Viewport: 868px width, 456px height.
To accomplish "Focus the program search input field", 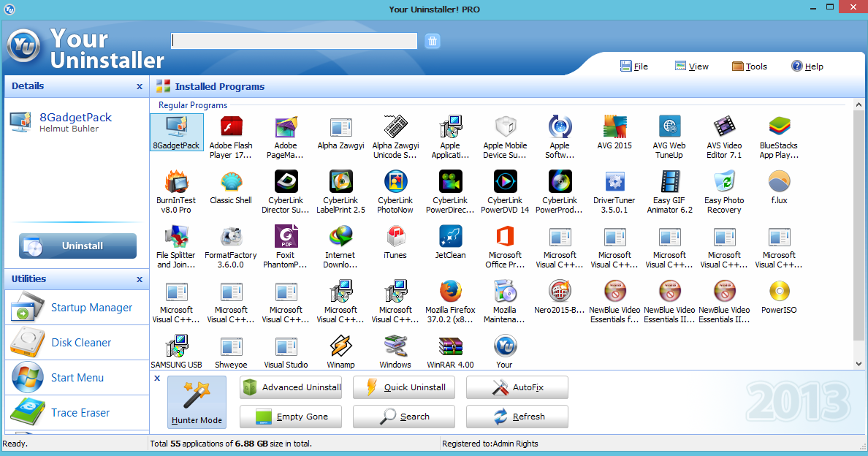I will click(294, 40).
